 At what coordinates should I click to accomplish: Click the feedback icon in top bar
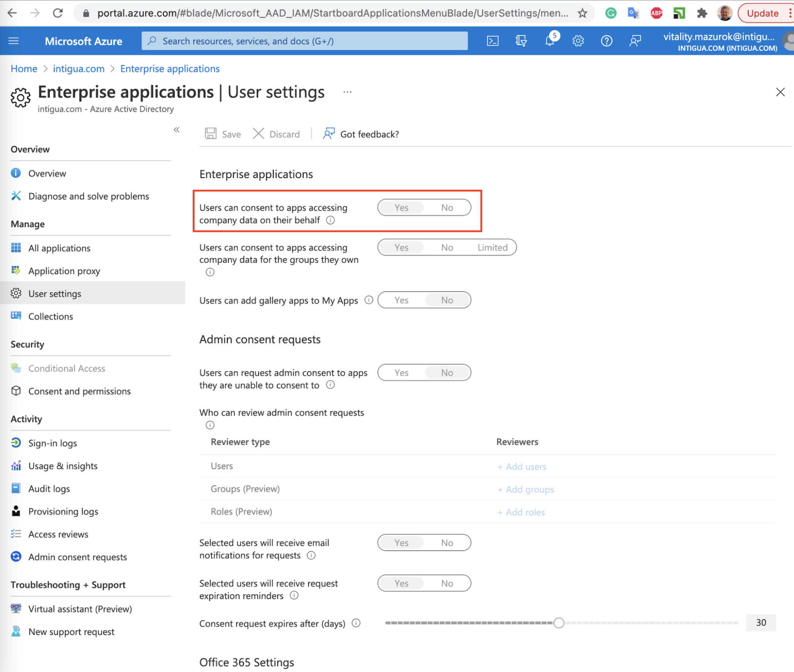pyautogui.click(x=635, y=41)
